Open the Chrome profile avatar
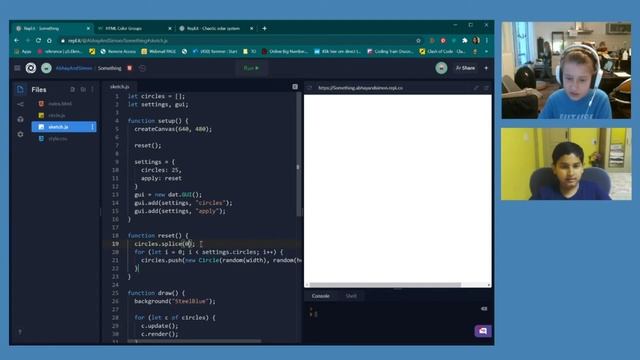 pyautogui.click(x=476, y=40)
